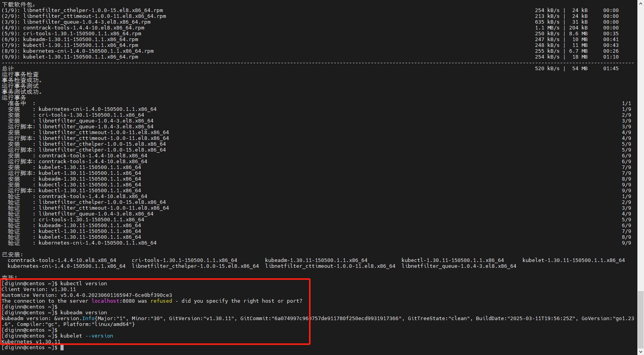The height and width of the screenshot is (355, 644).
Task: Click '事务检查成功。' status line
Action: (x=22, y=80)
